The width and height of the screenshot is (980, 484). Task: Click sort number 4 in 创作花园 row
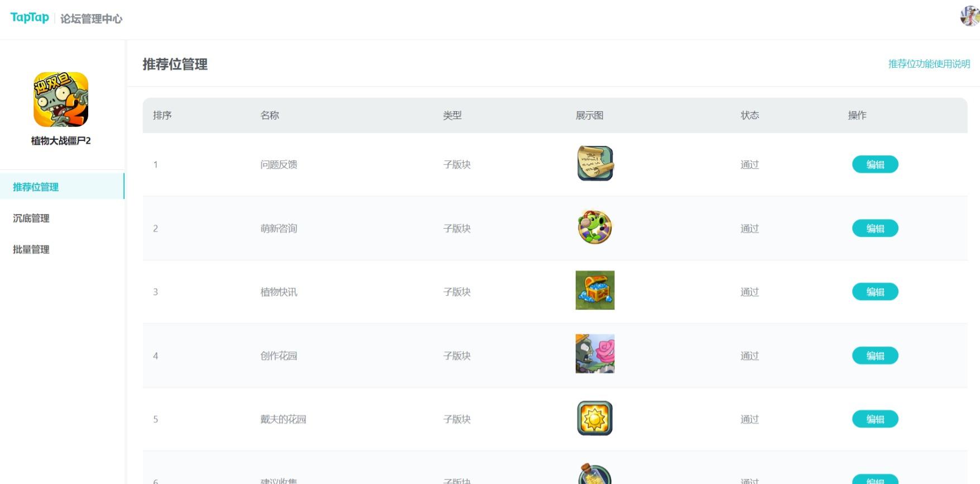[156, 355]
